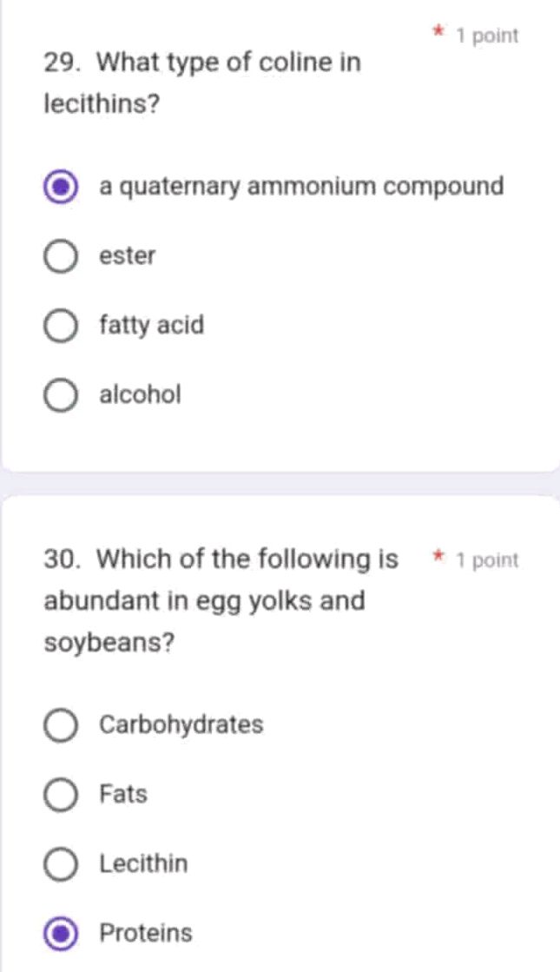The height and width of the screenshot is (972, 560).
Task: Click the selected Proteins radio button
Action: [x=60, y=933]
